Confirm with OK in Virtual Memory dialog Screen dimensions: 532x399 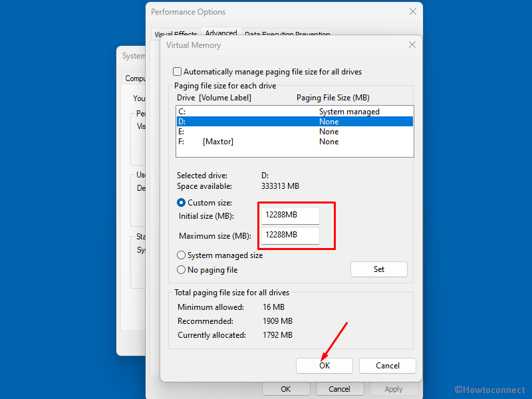coord(324,365)
